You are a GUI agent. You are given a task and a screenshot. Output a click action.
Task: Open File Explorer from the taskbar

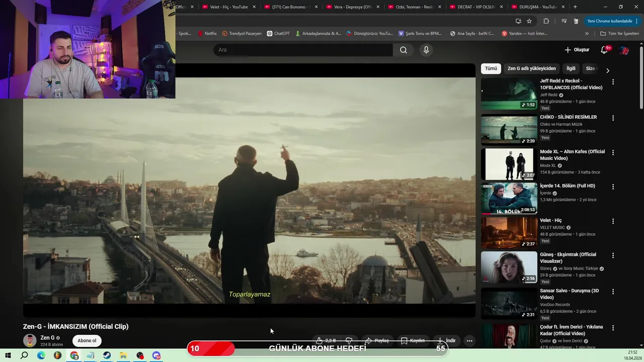[x=123, y=355]
